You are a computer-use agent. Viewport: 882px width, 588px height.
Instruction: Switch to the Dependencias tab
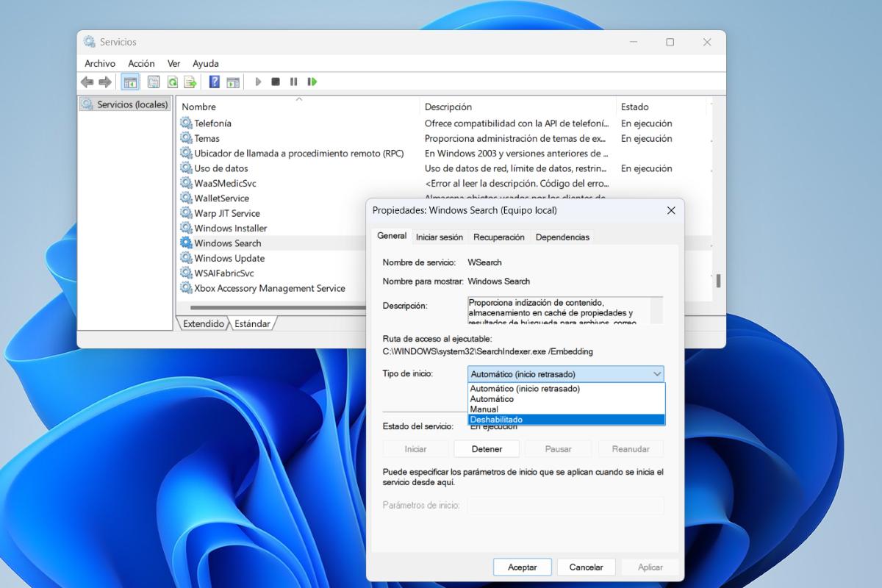(x=562, y=237)
